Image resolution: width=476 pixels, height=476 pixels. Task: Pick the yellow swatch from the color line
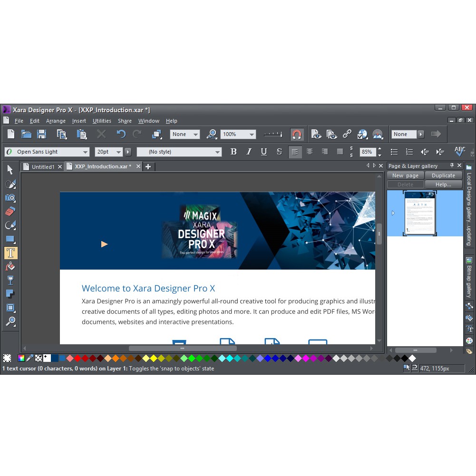click(153, 358)
